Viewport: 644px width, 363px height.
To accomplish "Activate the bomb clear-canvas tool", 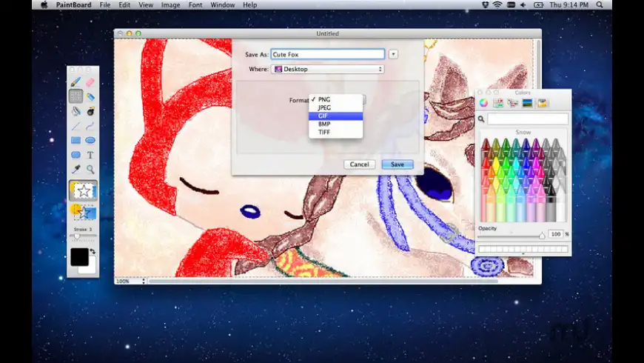I will click(90, 111).
